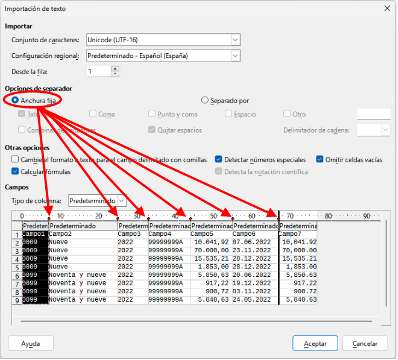
Task: Click the 24.05.2022 date cell
Action: point(255,299)
